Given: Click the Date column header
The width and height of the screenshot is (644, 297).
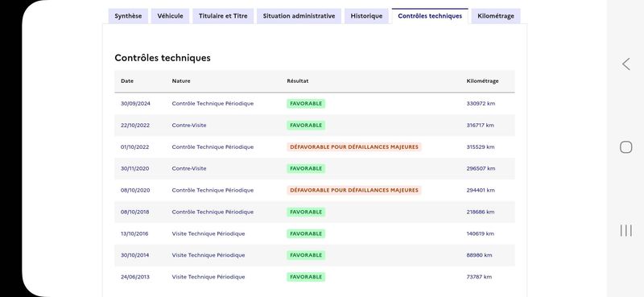Looking at the screenshot, I should [x=127, y=81].
